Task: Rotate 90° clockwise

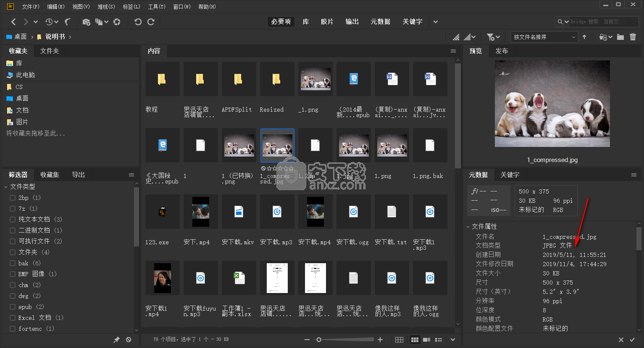Action: (x=151, y=22)
